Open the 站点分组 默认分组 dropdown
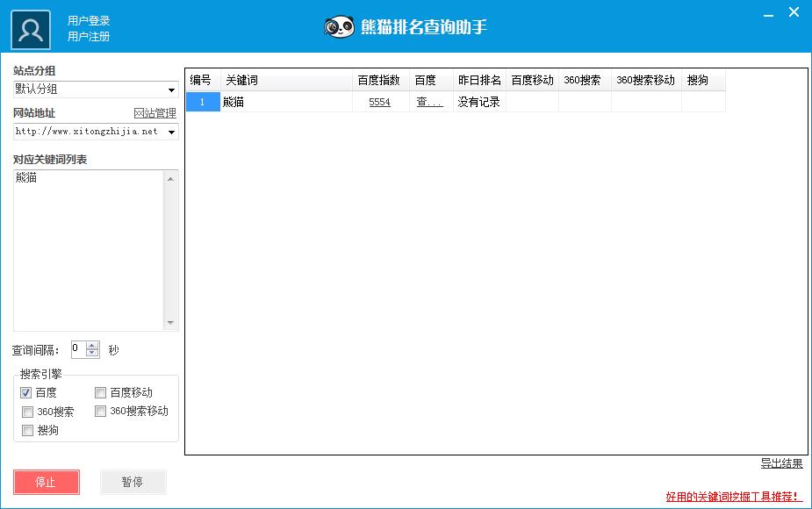The image size is (812, 509). pyautogui.click(x=96, y=89)
